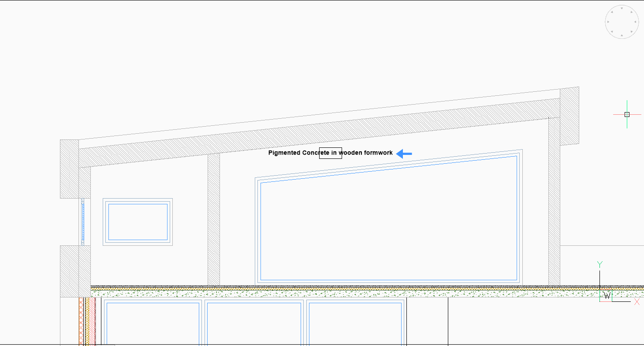Click the bottom-left arrow on the view navigation ring
Viewport: 644px width, 346px height.
click(612, 32)
